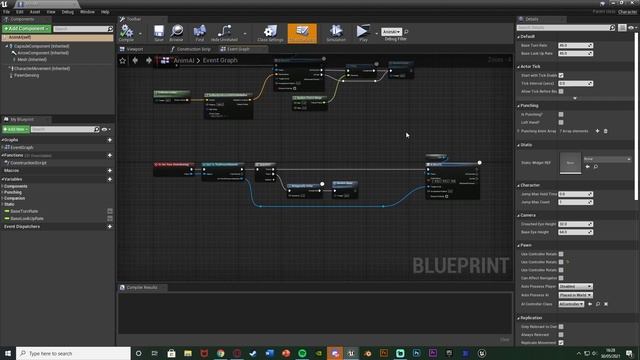Open Spotify from the taskbar
This screenshot has height=360, width=640.
coord(302,353)
